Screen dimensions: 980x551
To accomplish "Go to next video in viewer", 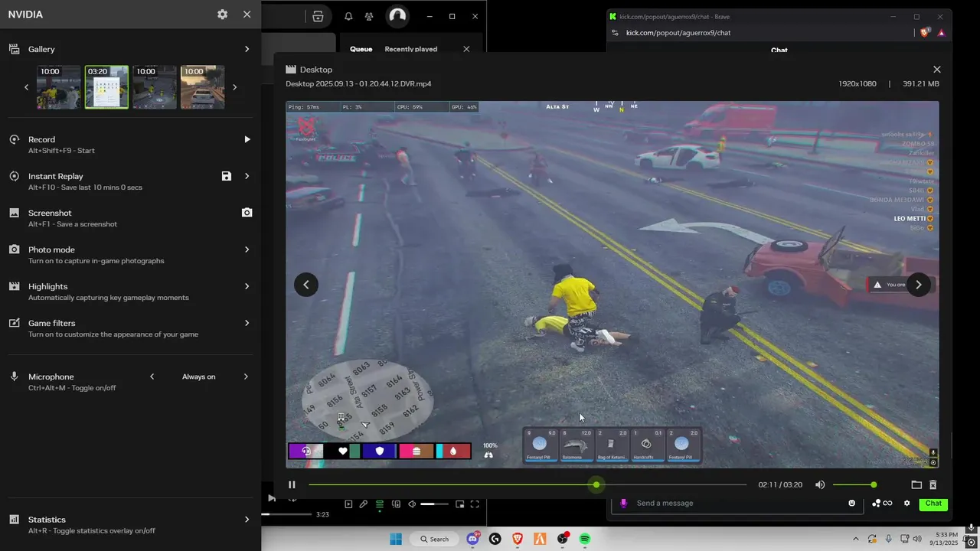I will click(x=919, y=285).
